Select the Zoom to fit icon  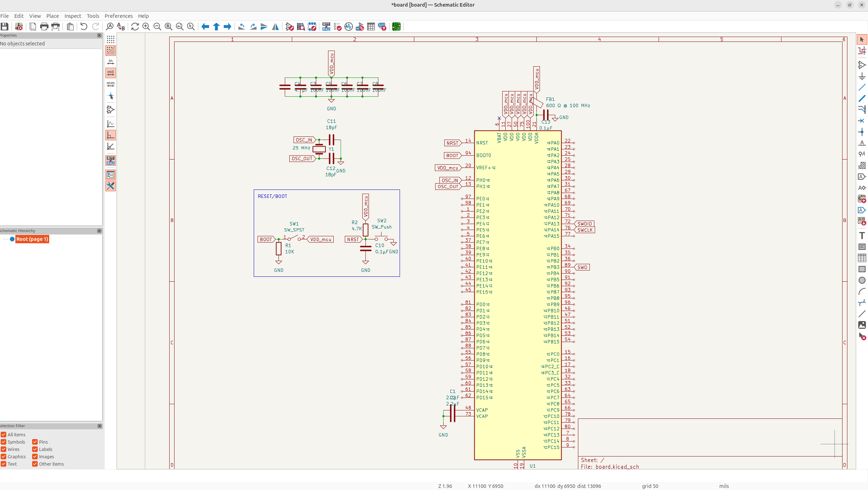coord(168,27)
